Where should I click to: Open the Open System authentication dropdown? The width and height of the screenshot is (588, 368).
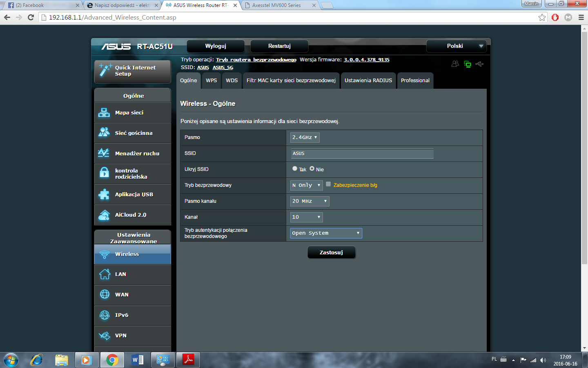click(x=326, y=233)
